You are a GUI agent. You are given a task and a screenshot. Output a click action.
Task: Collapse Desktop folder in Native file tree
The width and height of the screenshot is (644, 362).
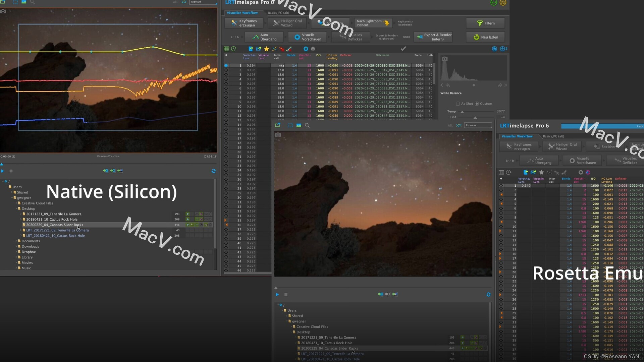16,208
